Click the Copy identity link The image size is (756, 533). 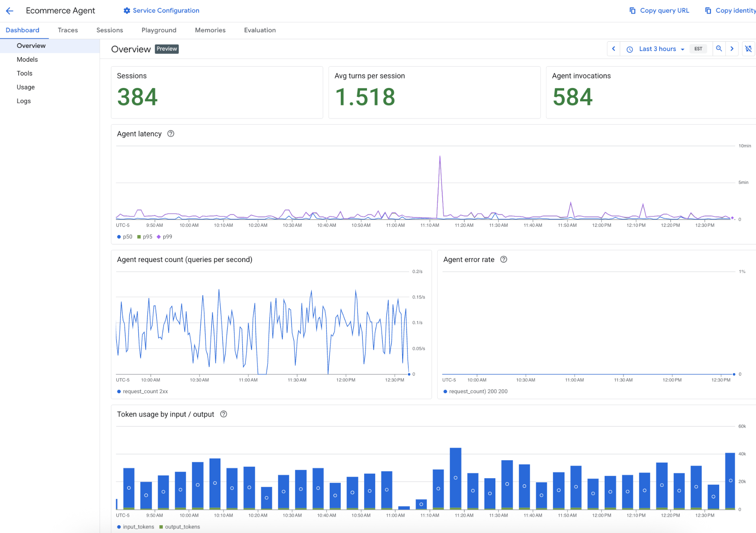click(x=734, y=10)
